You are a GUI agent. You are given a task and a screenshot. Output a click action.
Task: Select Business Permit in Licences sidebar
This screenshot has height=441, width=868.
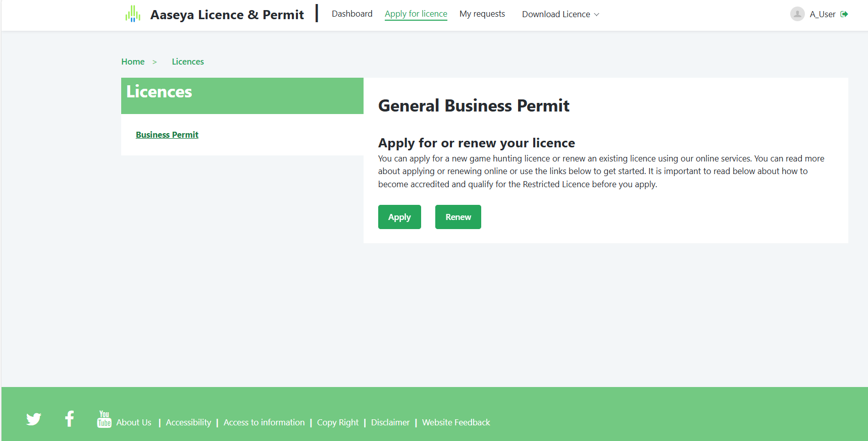pos(167,135)
